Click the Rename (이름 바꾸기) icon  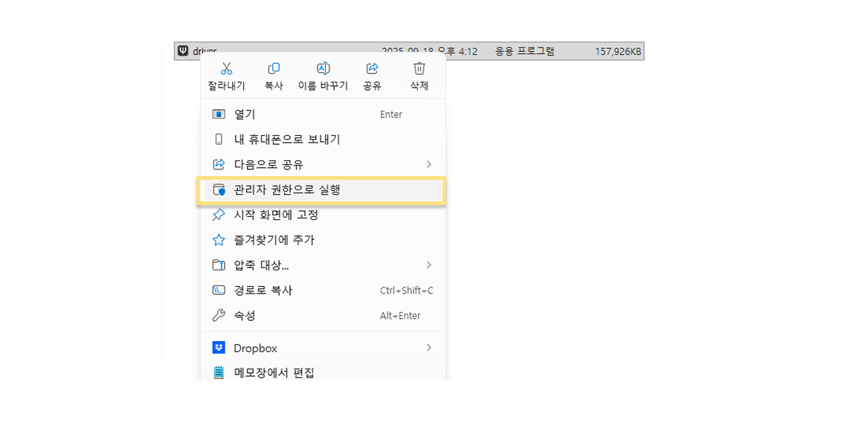pyautogui.click(x=323, y=69)
